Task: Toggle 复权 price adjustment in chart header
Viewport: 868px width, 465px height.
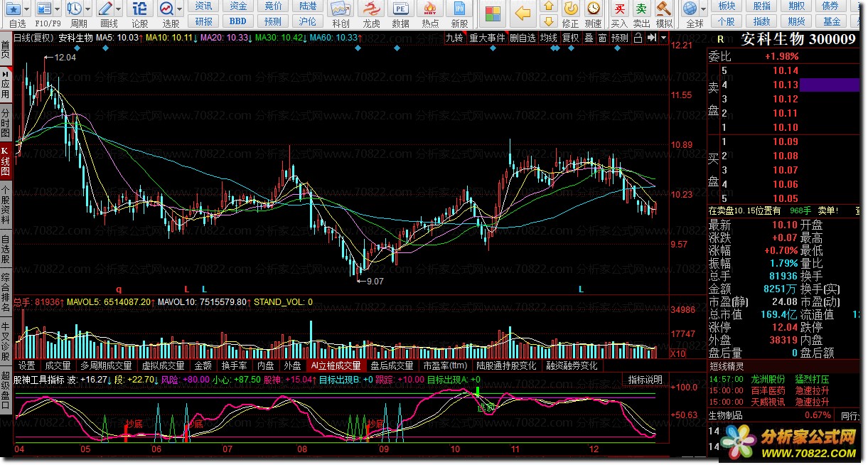Action: click(570, 38)
